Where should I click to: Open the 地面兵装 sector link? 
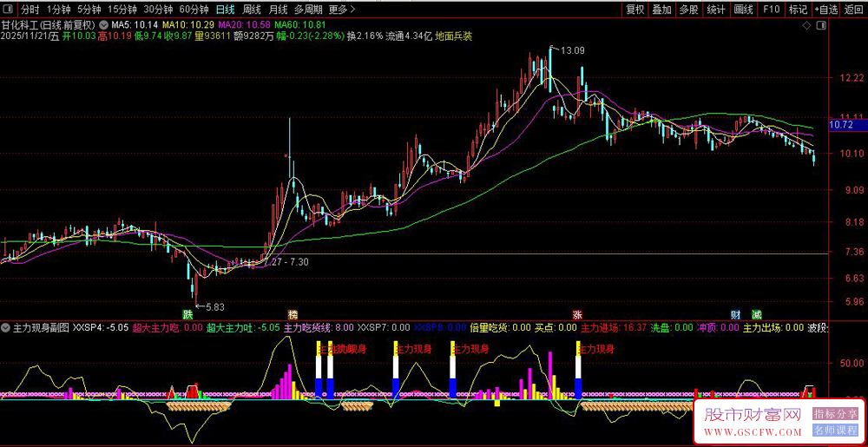pyautogui.click(x=454, y=36)
